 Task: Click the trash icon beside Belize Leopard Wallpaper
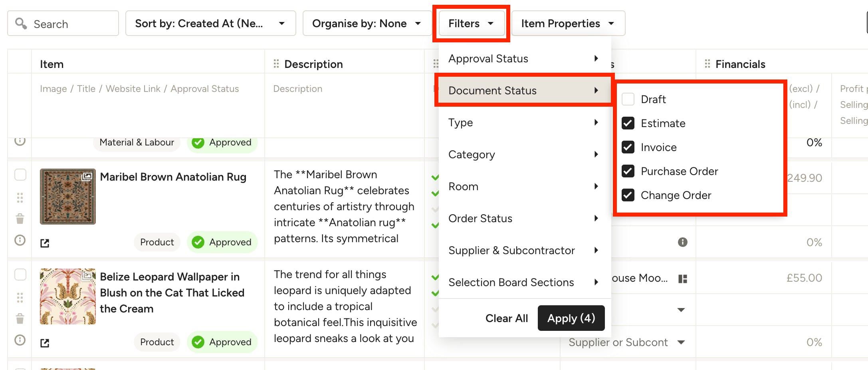point(20,318)
